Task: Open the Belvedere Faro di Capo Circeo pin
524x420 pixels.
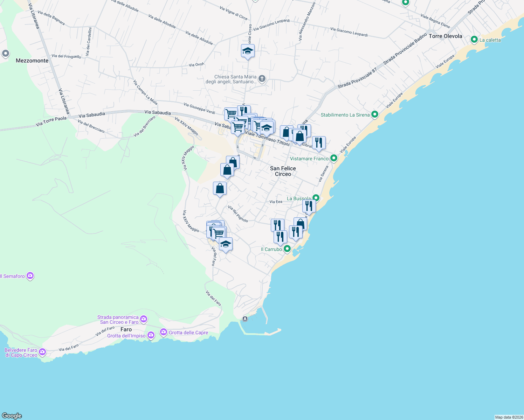Action: tap(42, 352)
